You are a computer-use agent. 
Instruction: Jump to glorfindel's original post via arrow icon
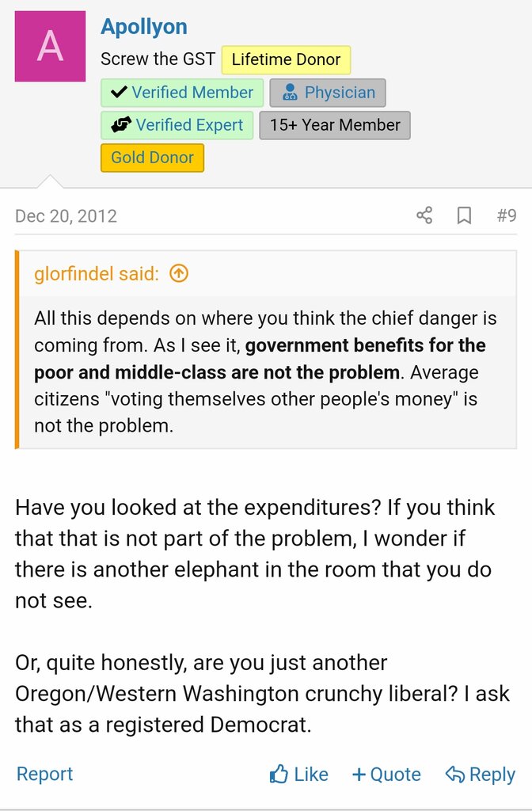[x=179, y=274]
